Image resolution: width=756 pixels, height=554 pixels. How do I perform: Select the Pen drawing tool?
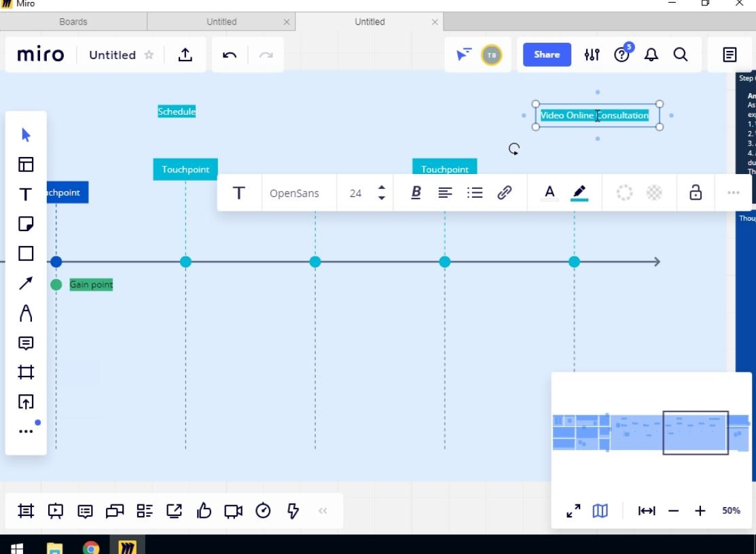[26, 313]
